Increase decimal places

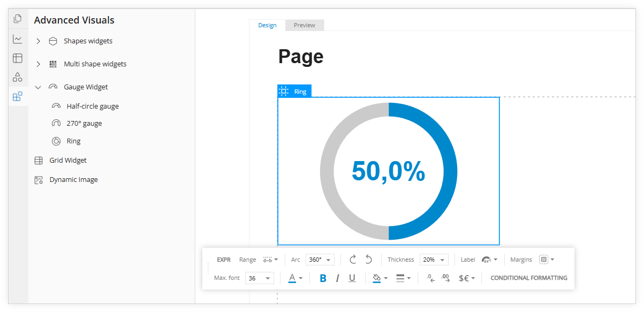tap(445, 278)
